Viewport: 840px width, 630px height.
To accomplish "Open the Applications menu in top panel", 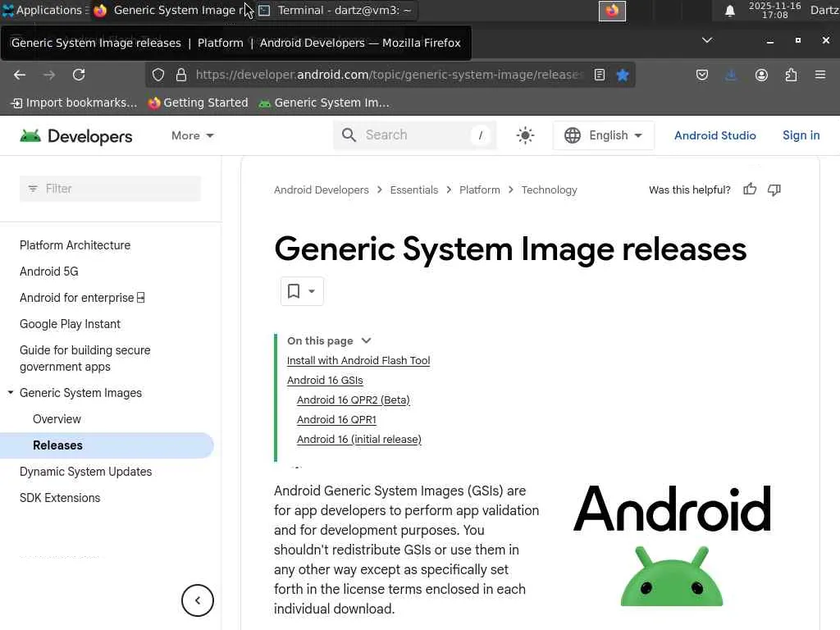I will [x=46, y=10].
